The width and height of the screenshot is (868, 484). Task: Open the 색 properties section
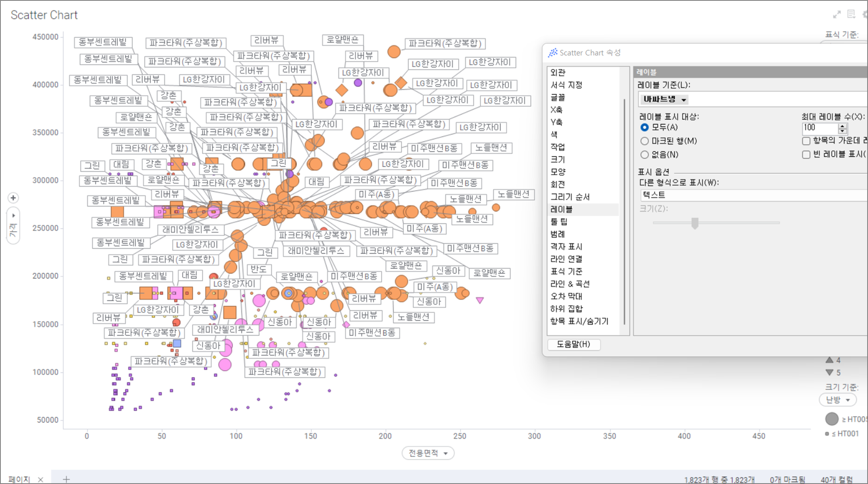tap(554, 134)
